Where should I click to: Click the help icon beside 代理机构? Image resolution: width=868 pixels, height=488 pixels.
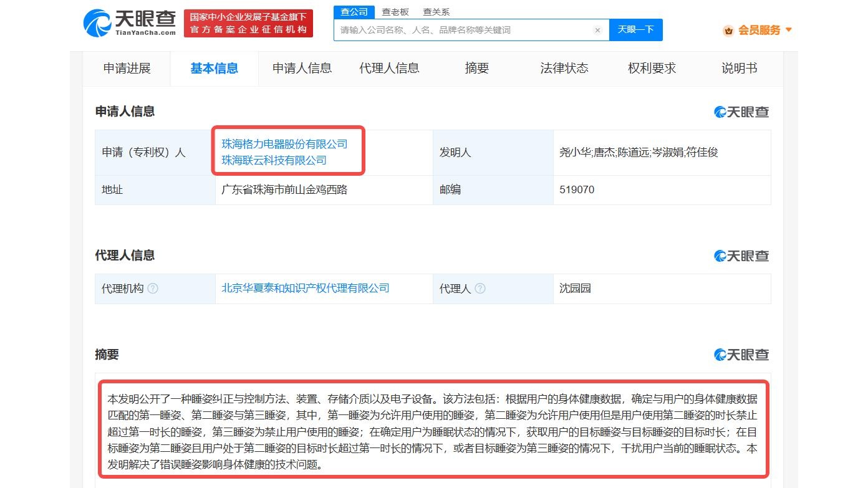click(153, 289)
